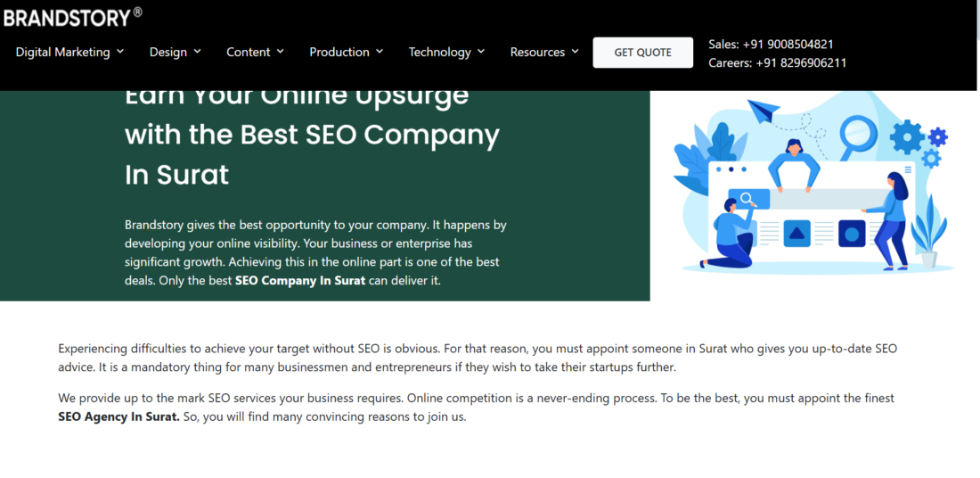Viewport: 980px width, 478px height.
Task: Click the circle tile in the illustration
Action: 852,234
